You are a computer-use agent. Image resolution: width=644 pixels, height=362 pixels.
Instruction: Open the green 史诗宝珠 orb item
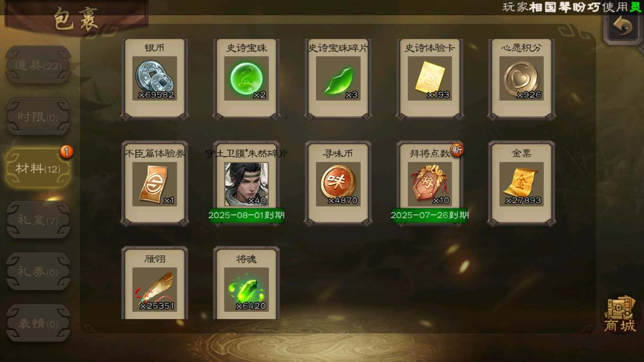[x=246, y=78]
